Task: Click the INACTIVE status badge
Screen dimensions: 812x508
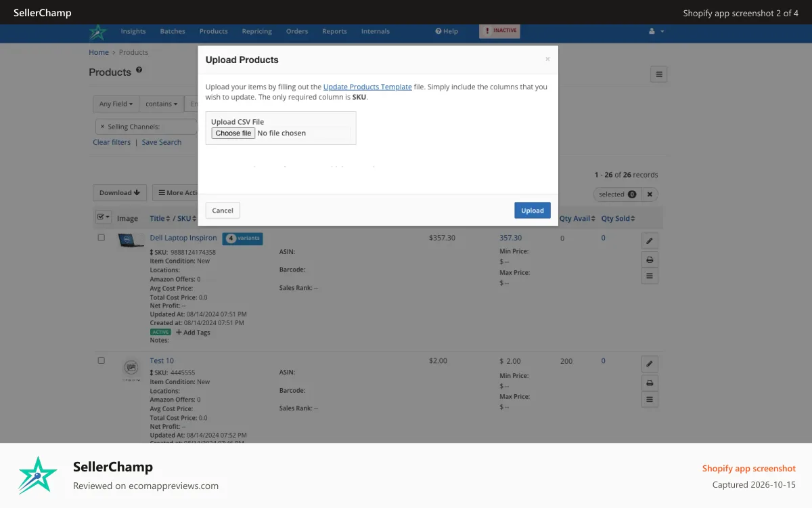Action: tap(500, 31)
